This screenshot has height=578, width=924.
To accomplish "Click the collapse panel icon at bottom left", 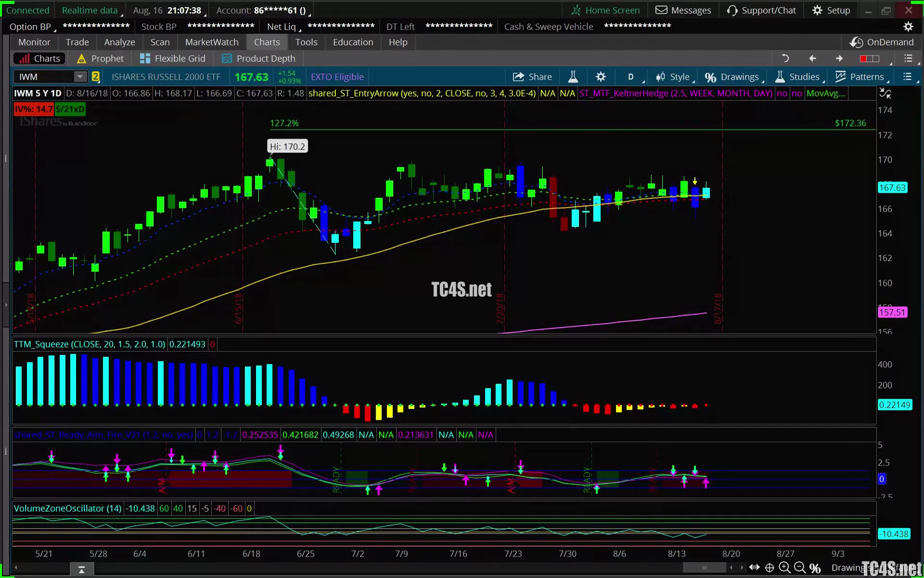I will click(x=81, y=569).
